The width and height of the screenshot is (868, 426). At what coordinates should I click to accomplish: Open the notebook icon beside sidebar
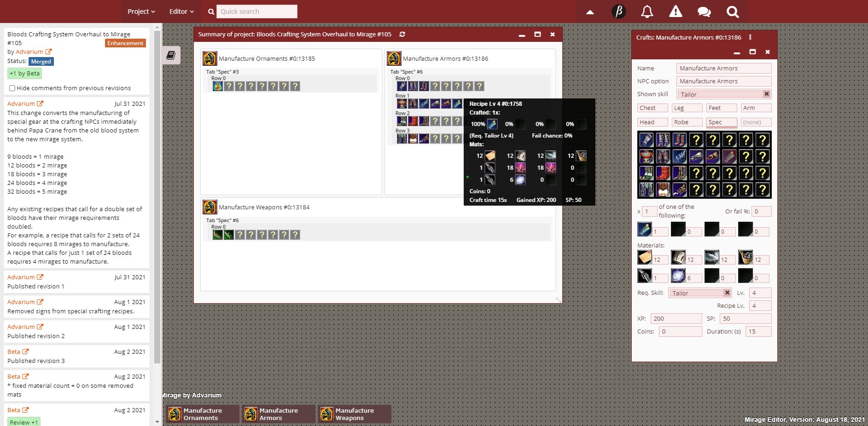(171, 55)
